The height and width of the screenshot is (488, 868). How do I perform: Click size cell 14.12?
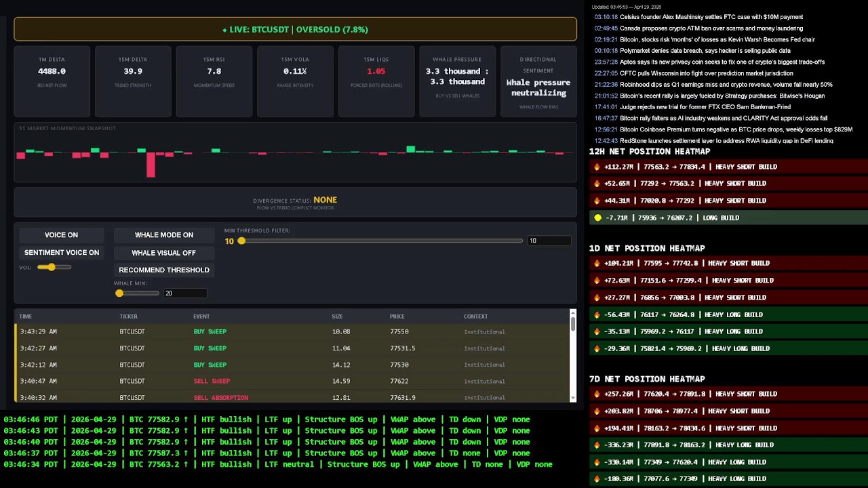(341, 365)
